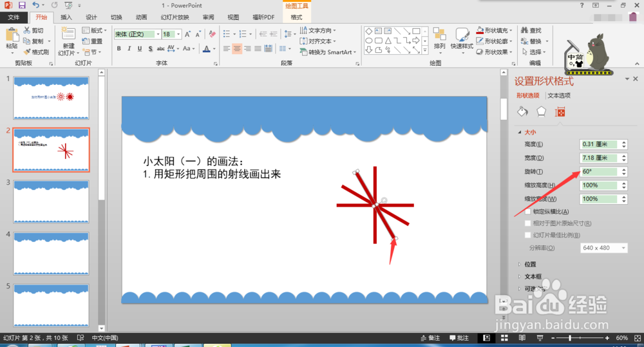Open the File (文件) tab
644x347 pixels.
coord(14,17)
